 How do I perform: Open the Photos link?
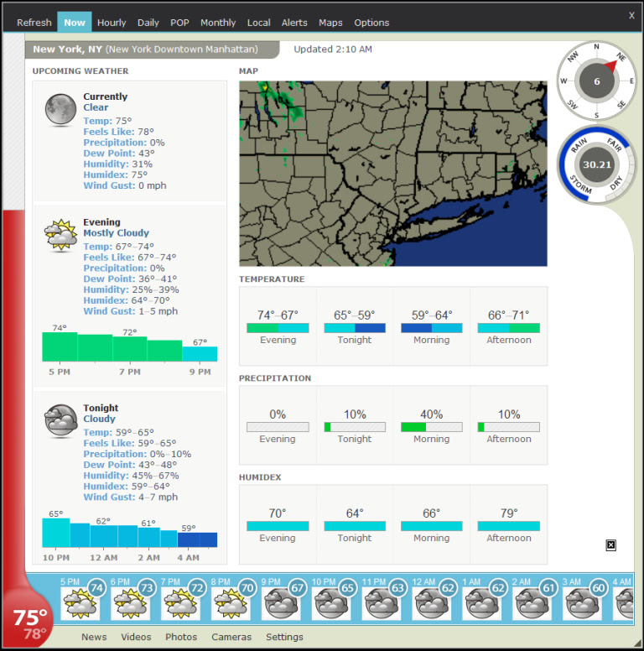click(181, 637)
